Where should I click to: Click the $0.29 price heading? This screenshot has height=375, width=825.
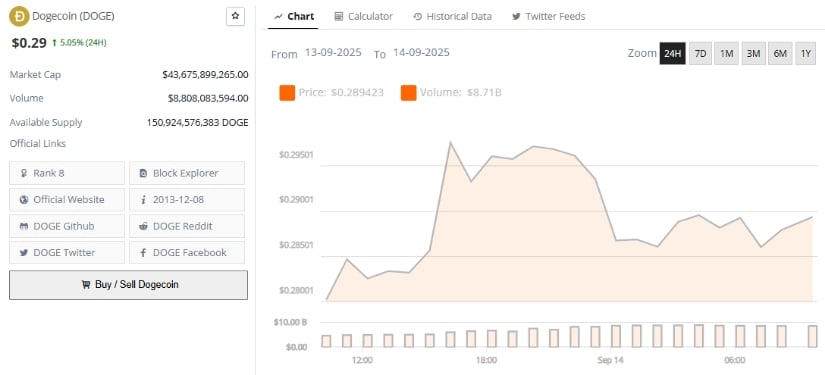coord(29,43)
